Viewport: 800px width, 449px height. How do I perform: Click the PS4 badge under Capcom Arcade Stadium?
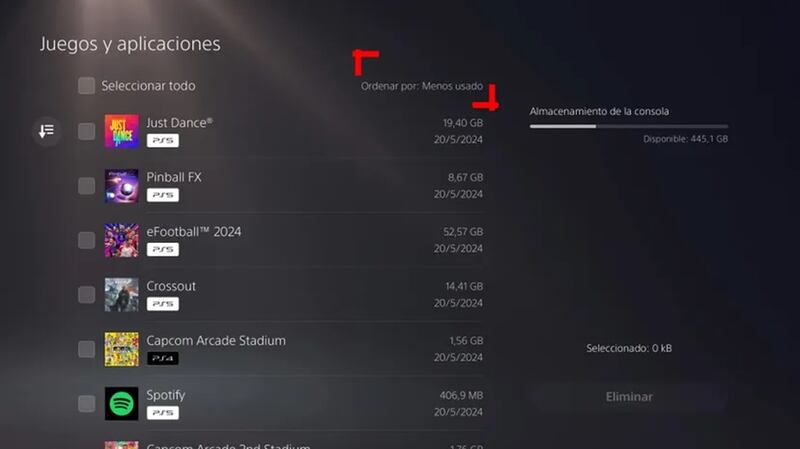tap(162, 358)
